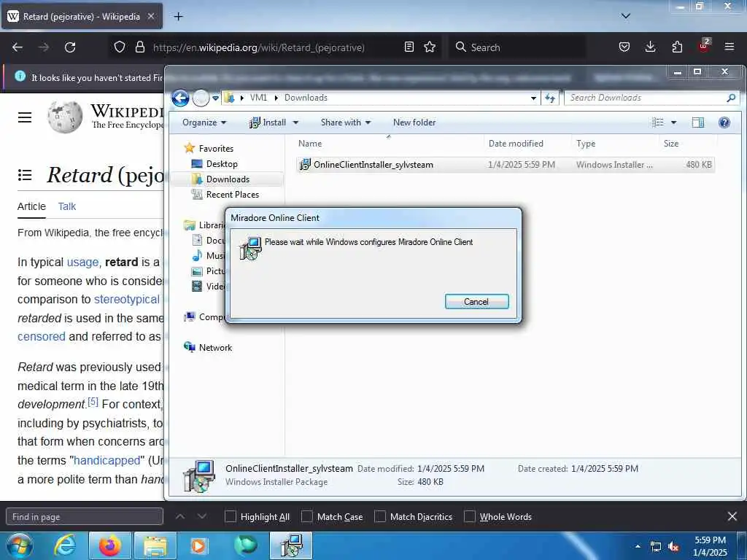Toggle Firefox reader view icon
The width and height of the screenshot is (747, 560).
pos(409,47)
